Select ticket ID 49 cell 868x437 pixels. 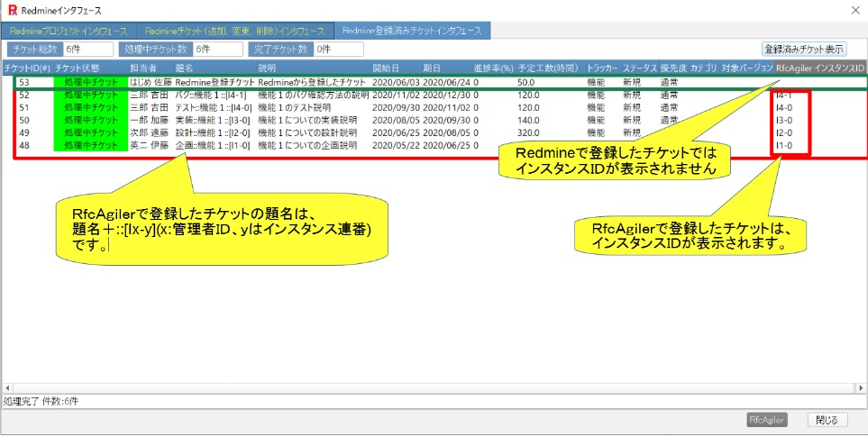[23, 132]
